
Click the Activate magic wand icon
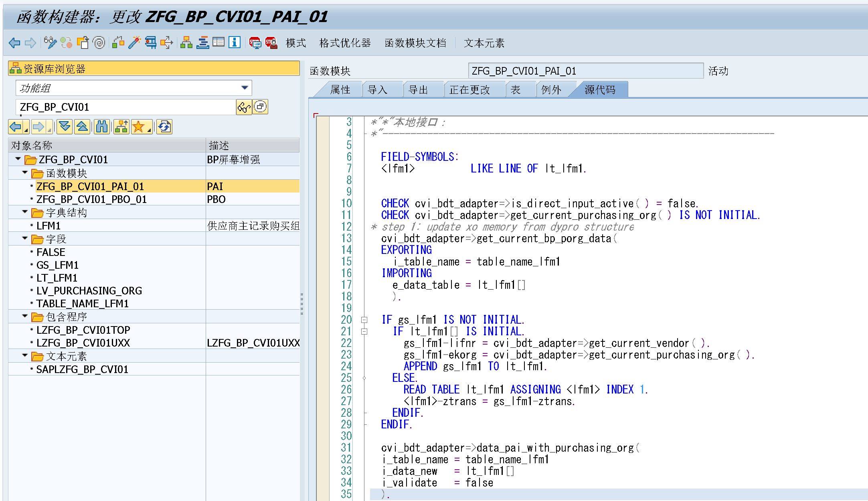(134, 43)
